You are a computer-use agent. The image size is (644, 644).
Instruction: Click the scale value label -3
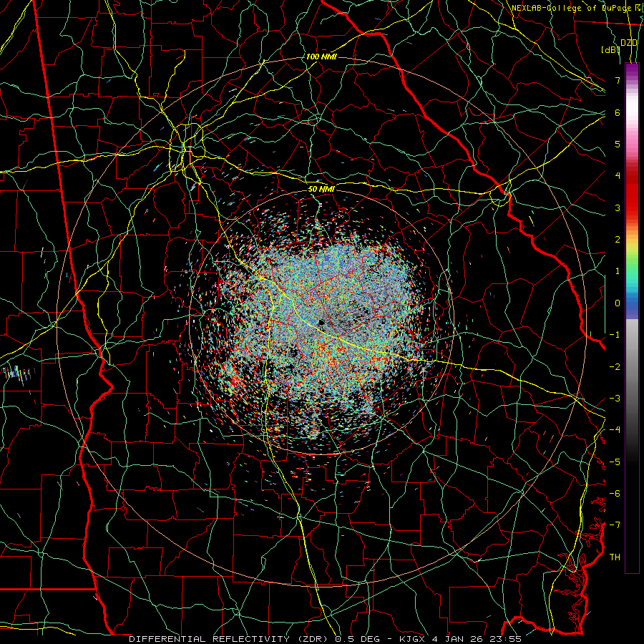pyautogui.click(x=615, y=398)
